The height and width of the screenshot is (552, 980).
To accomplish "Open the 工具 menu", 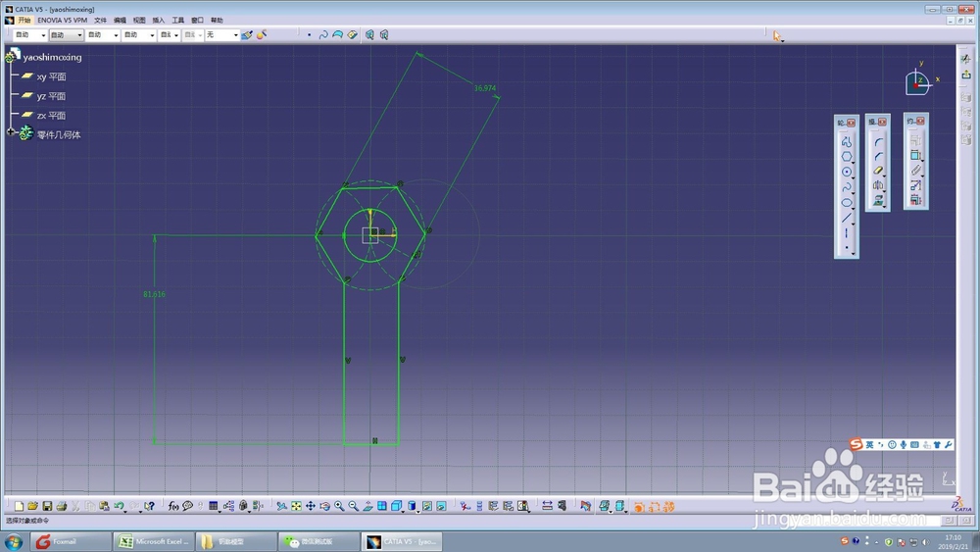I will (x=177, y=20).
